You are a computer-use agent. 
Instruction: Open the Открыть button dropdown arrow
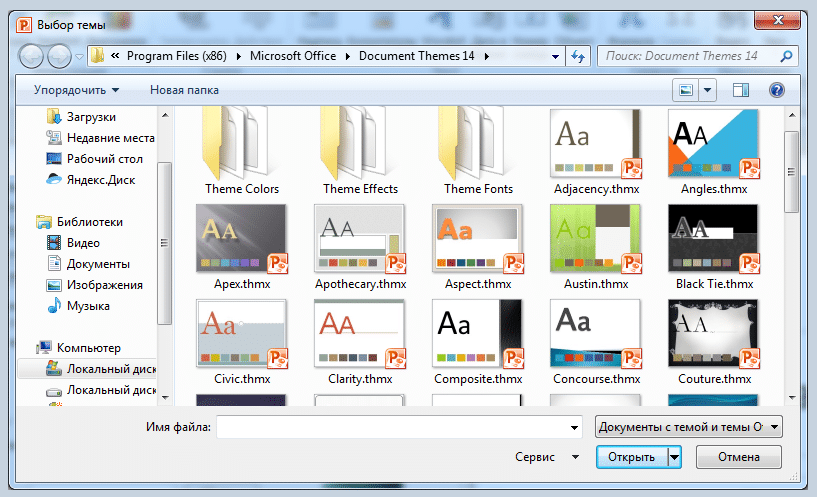click(x=674, y=457)
